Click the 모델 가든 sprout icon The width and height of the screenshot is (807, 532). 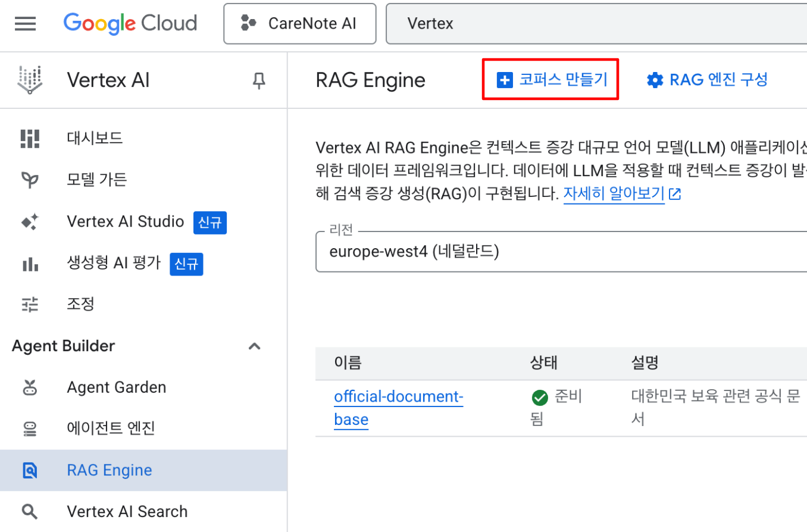point(30,180)
